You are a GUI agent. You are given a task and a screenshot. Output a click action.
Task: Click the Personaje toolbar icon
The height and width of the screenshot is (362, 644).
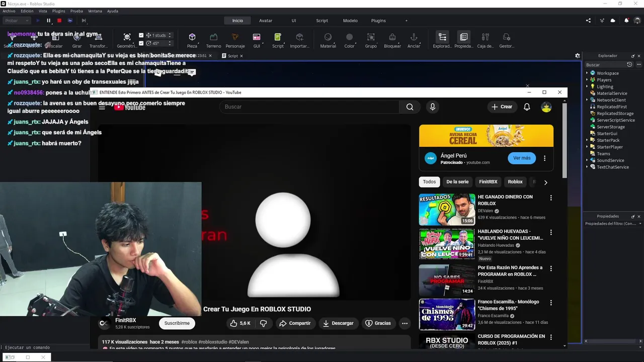[235, 40]
